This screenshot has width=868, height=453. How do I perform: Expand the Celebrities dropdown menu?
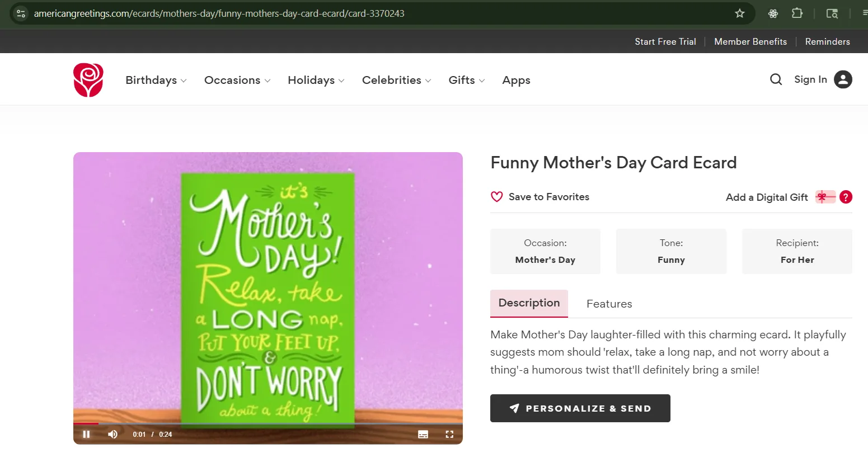(397, 80)
